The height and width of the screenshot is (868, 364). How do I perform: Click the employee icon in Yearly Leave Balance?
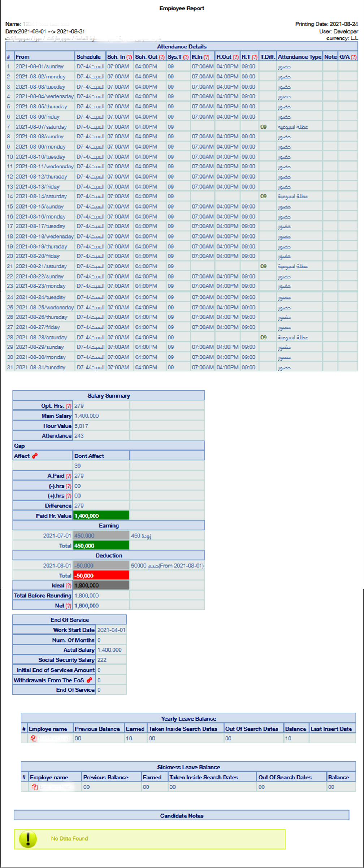click(34, 738)
